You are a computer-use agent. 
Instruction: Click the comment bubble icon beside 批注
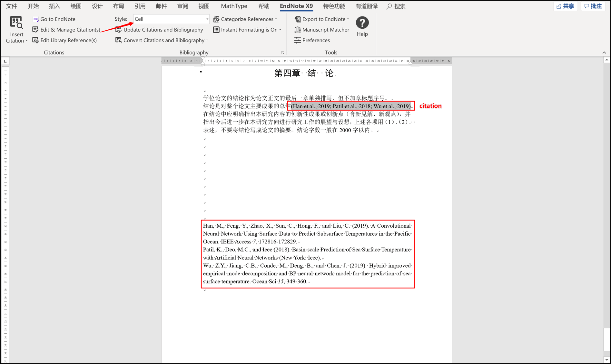tap(587, 6)
